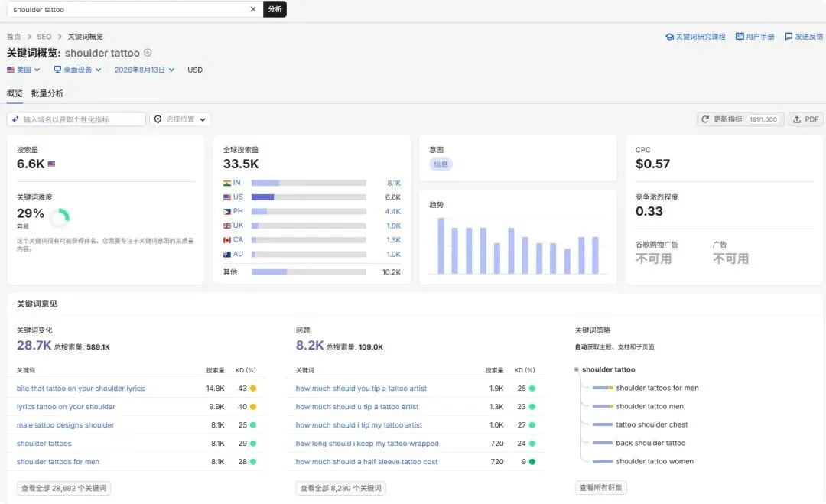Click the AU volume value 1.0K
The image size is (826, 504).
[394, 254]
